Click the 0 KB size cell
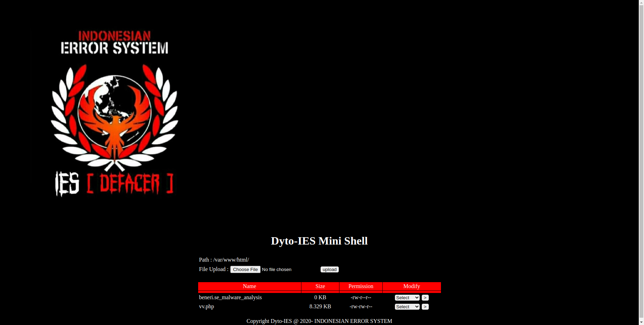Screen dimensions: 644x325 point(320,297)
